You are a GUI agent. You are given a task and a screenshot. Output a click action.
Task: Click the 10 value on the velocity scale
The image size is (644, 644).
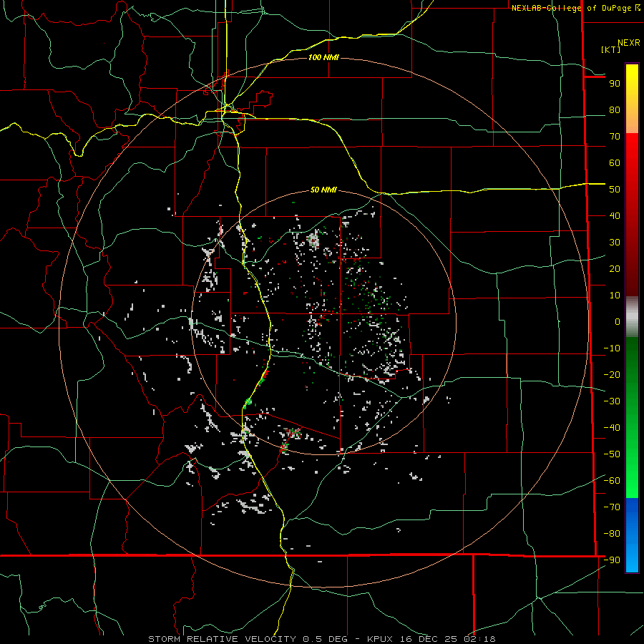point(615,296)
